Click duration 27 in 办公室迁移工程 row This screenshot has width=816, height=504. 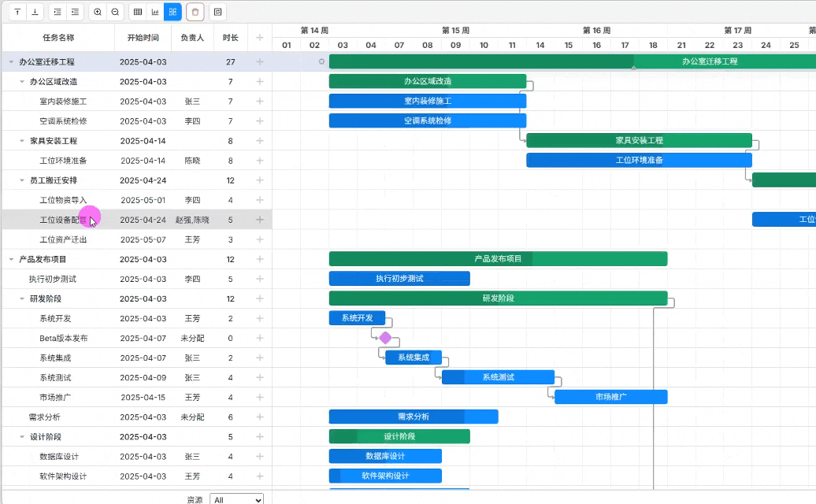click(x=231, y=62)
